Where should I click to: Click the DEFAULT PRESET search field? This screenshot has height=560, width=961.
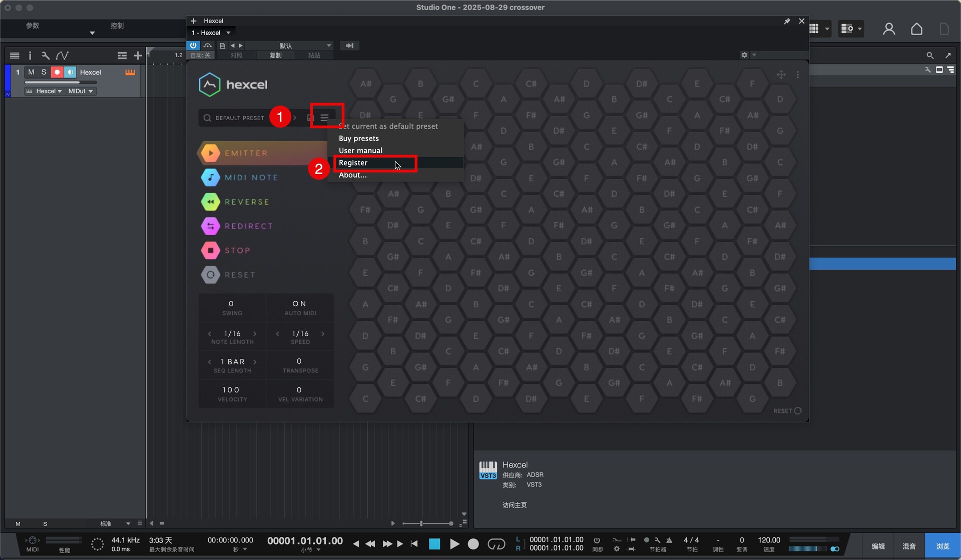tap(240, 118)
